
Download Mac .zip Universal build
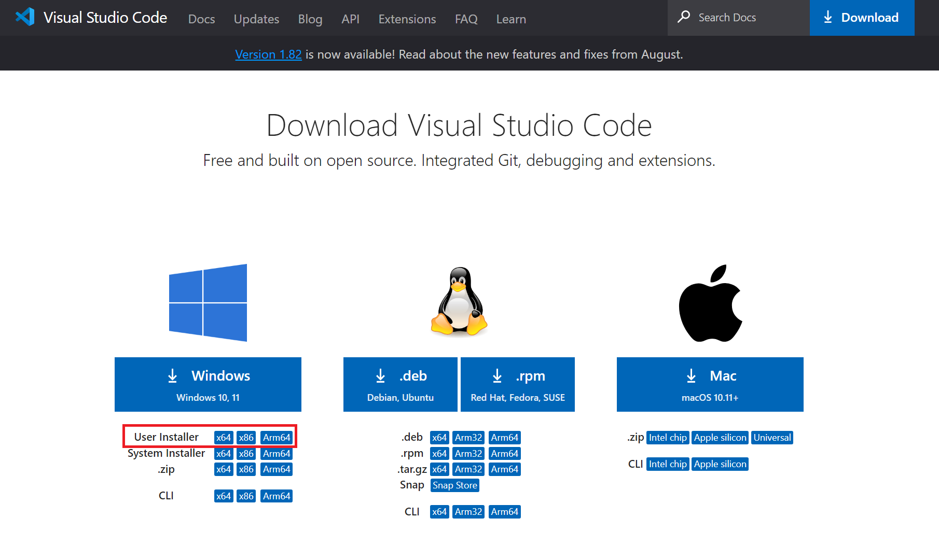772,438
